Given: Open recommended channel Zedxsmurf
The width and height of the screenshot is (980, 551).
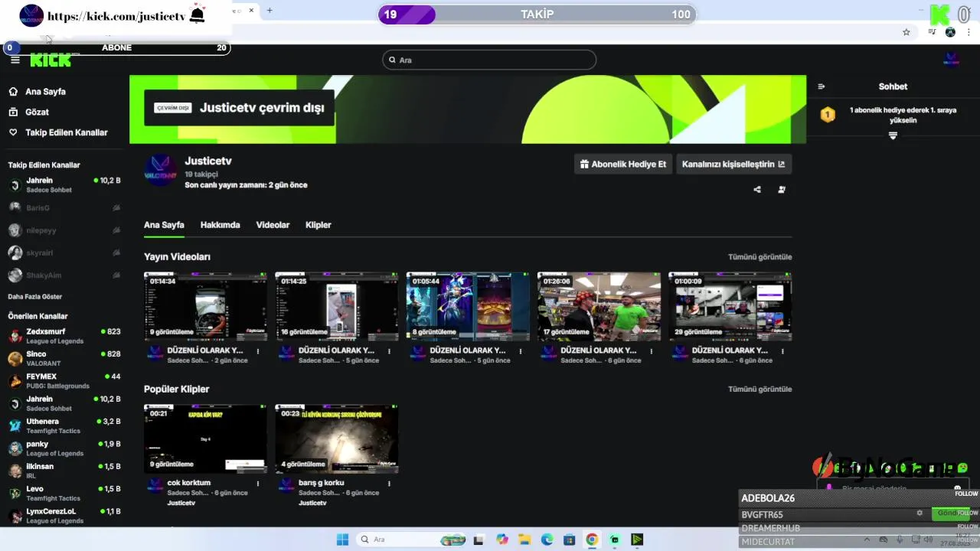Looking at the screenshot, I should [x=64, y=336].
